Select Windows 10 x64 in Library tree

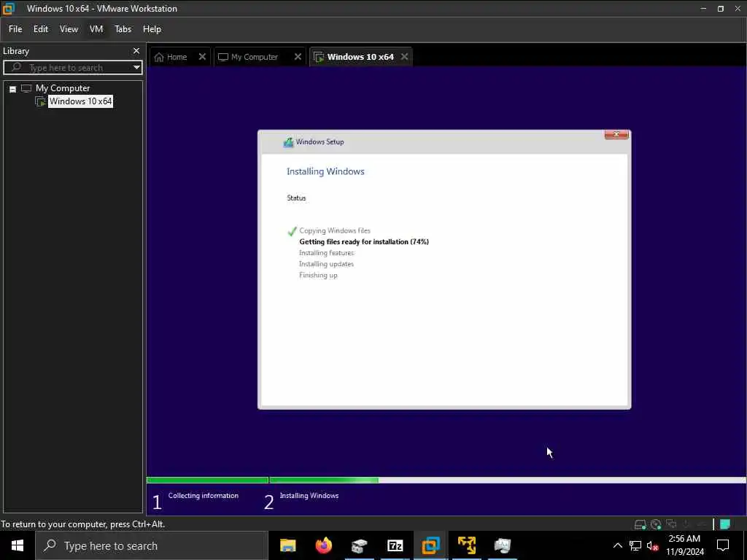pyautogui.click(x=80, y=101)
